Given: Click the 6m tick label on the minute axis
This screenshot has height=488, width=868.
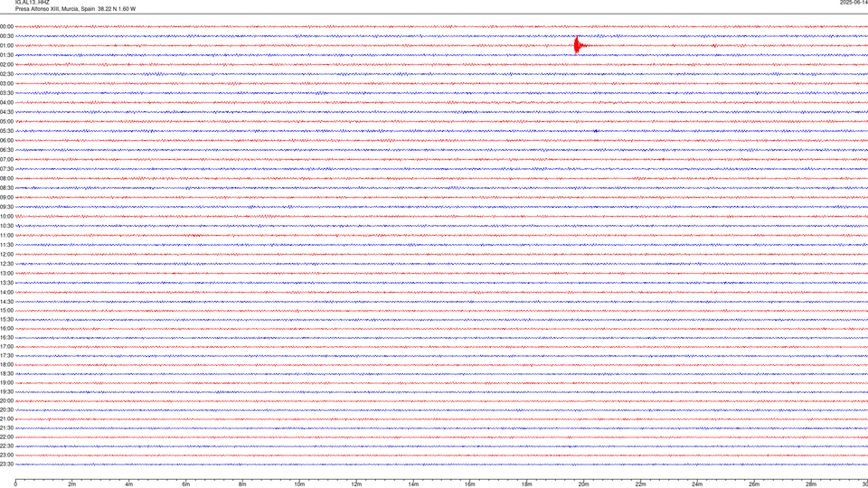Looking at the screenshot, I should click(186, 484).
